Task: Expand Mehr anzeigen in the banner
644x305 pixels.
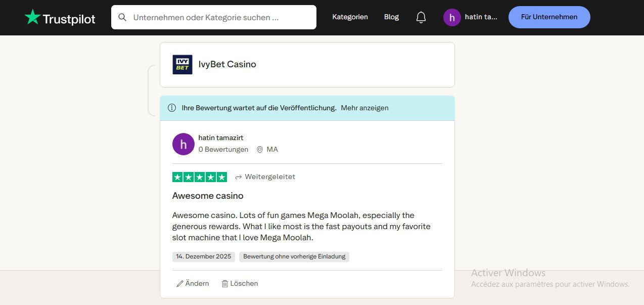Action: [364, 108]
